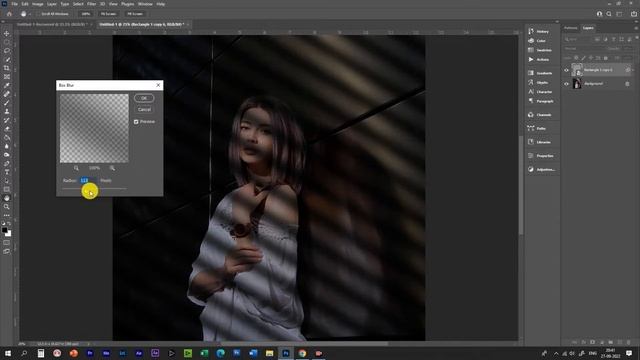Open the Image menu
This screenshot has height=360, width=640.
coord(38,4)
